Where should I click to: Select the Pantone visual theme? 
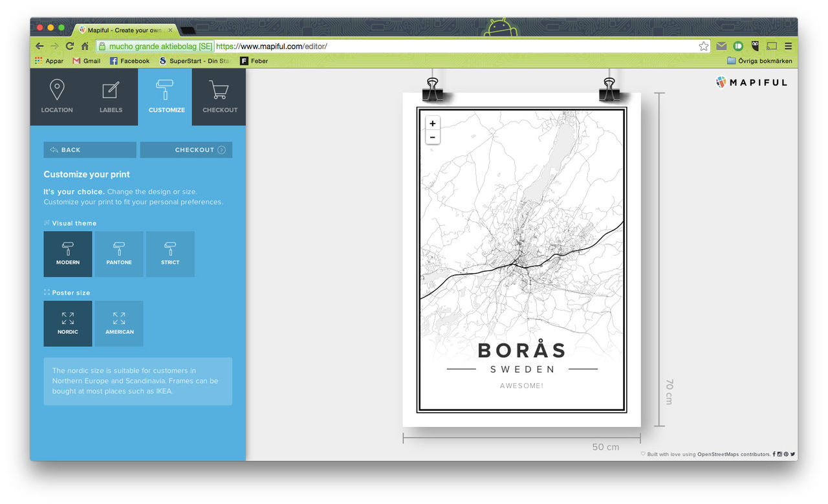point(119,254)
